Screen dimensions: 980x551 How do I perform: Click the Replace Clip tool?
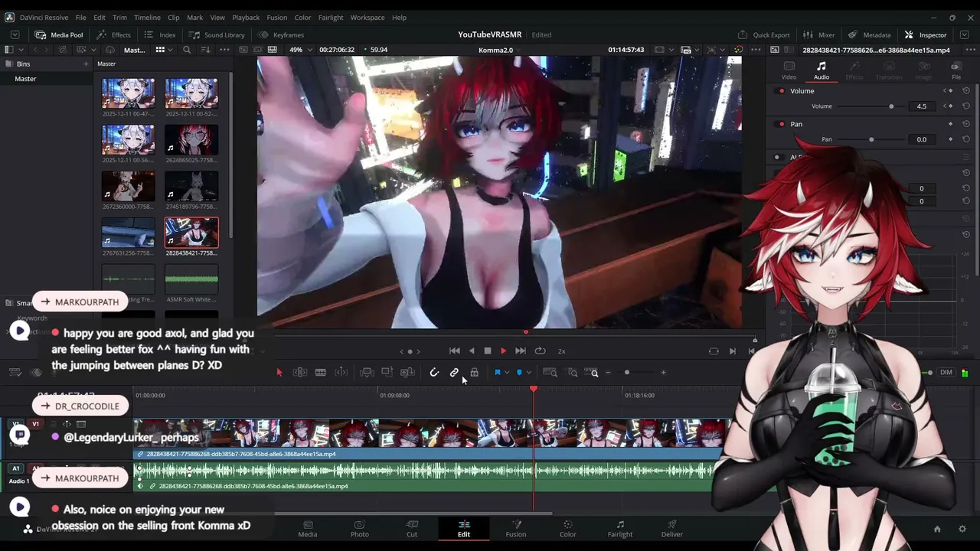(x=407, y=373)
